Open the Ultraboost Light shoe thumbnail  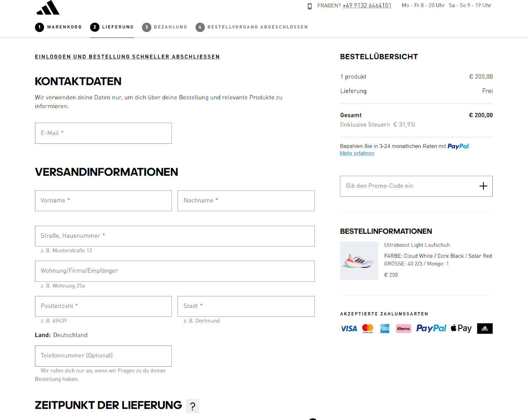pos(359,261)
